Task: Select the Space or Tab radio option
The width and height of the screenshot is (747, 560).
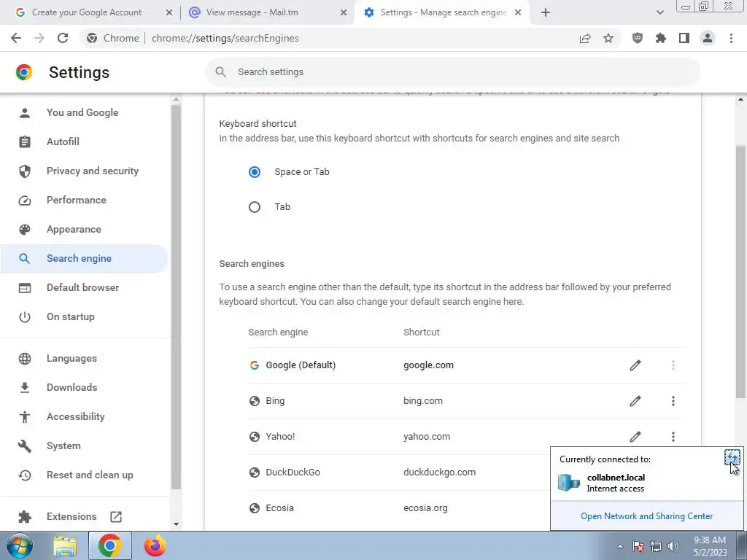Action: pos(255,172)
